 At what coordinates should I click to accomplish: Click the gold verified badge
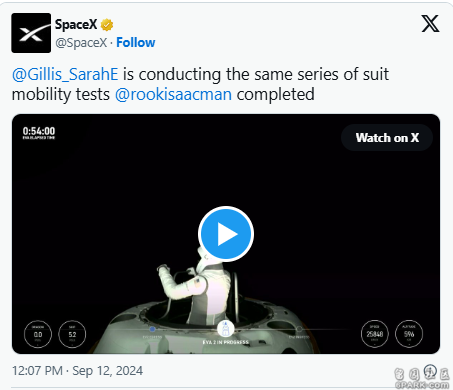[x=107, y=25]
